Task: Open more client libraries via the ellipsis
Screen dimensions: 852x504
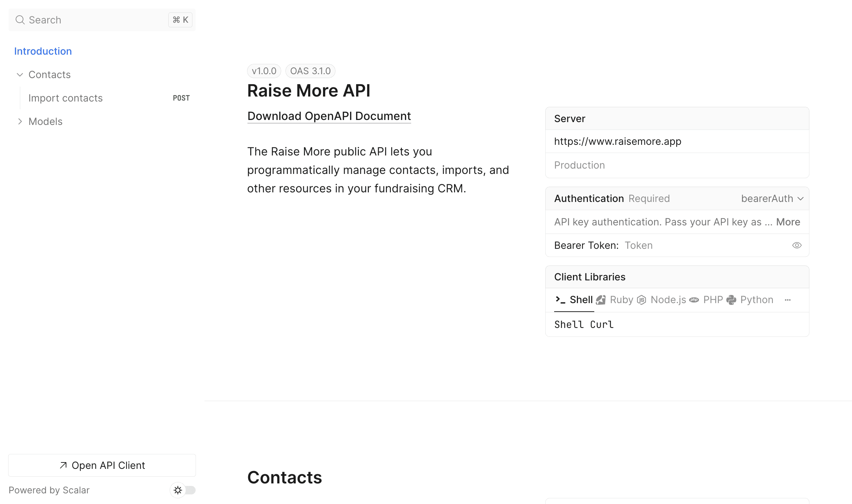Action: (788, 300)
